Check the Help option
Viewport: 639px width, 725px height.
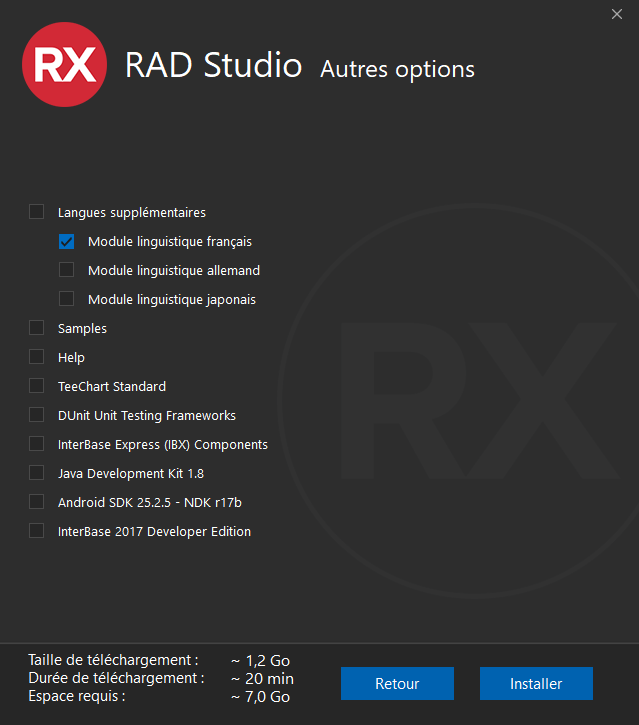point(37,357)
